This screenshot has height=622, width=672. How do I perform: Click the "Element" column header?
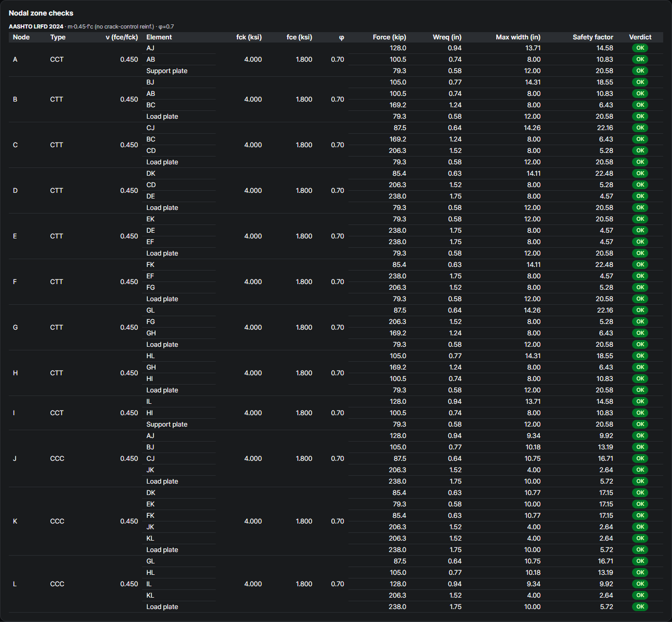point(159,37)
